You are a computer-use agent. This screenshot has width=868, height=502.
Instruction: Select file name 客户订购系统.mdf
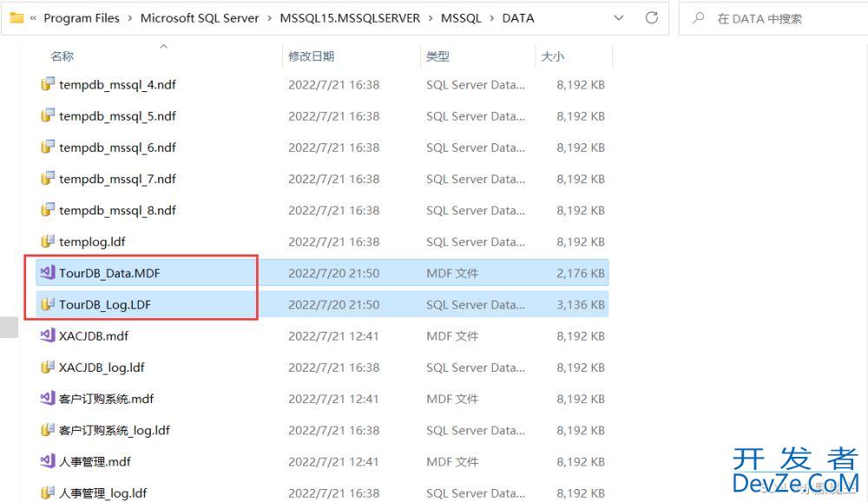pyautogui.click(x=106, y=399)
